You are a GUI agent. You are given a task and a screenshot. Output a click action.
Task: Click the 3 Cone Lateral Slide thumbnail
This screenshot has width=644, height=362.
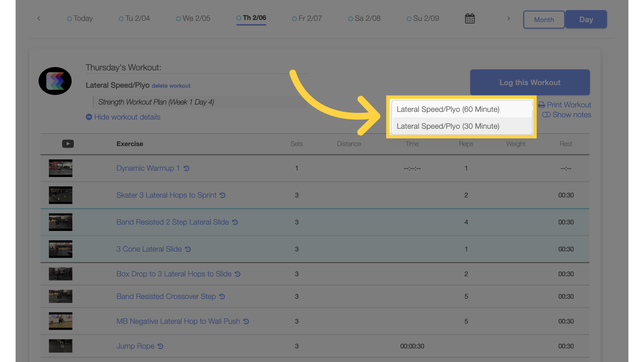[60, 249]
